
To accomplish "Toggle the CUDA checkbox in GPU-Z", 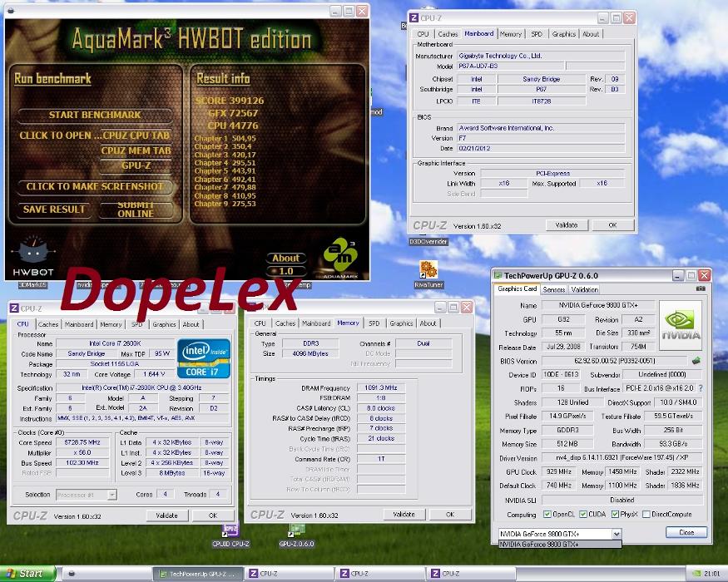I will [x=583, y=515].
